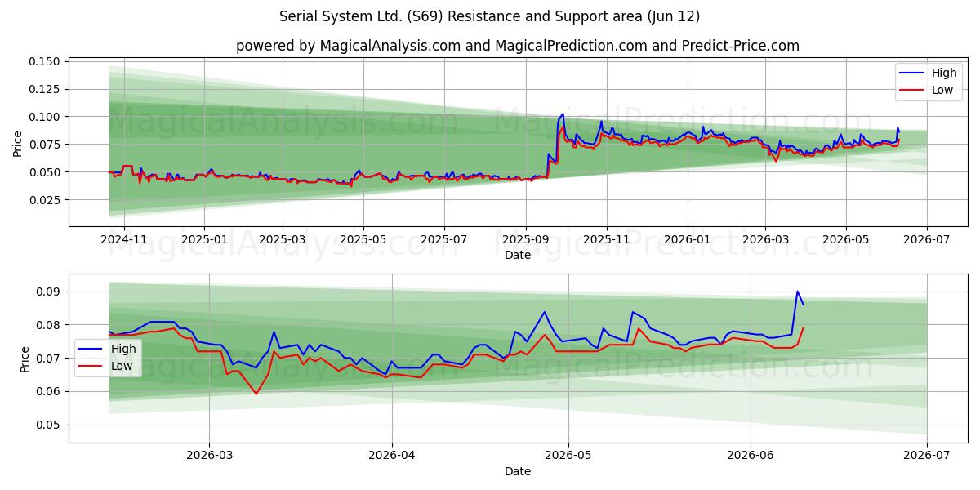Click the '2024-11' tick label on top chart
The width and height of the screenshot is (980, 490).
123,239
